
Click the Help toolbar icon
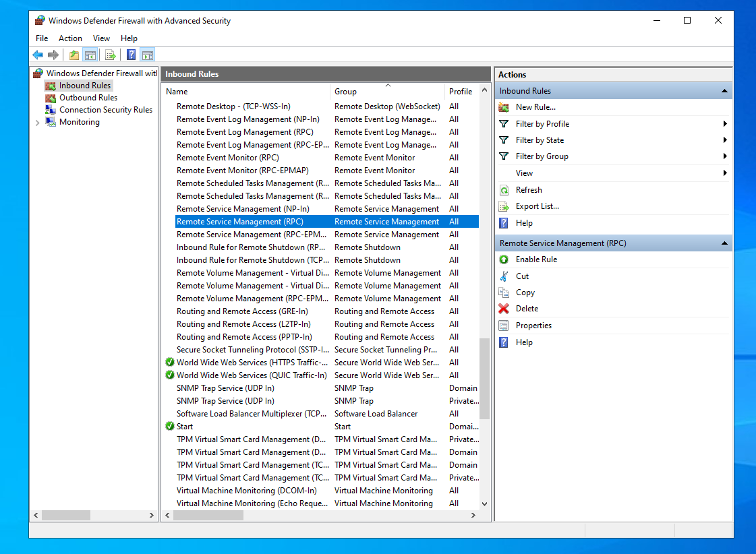[x=131, y=55]
